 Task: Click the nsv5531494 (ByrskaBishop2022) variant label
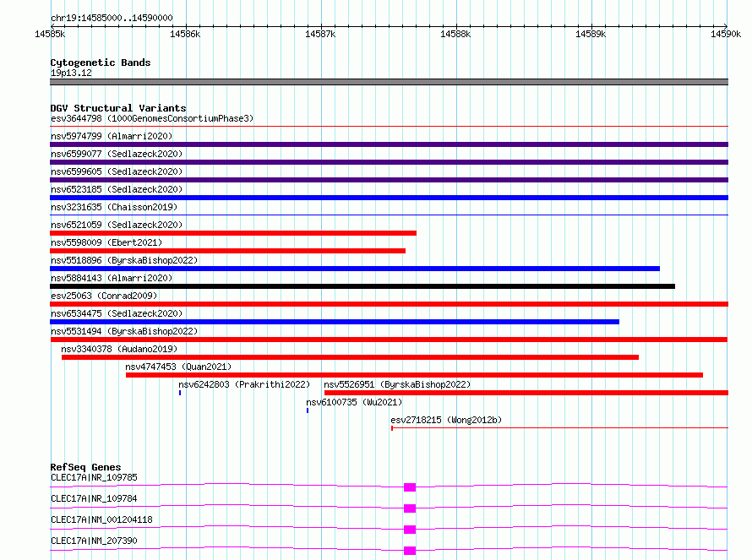coord(124,331)
